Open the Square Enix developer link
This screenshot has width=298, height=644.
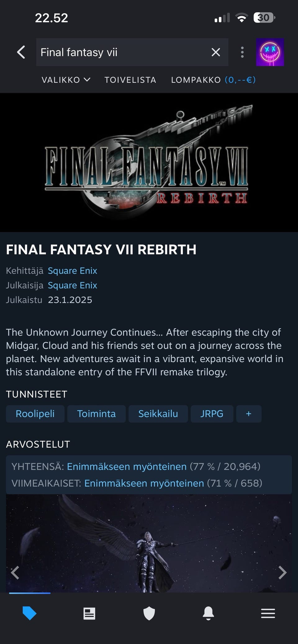point(72,271)
